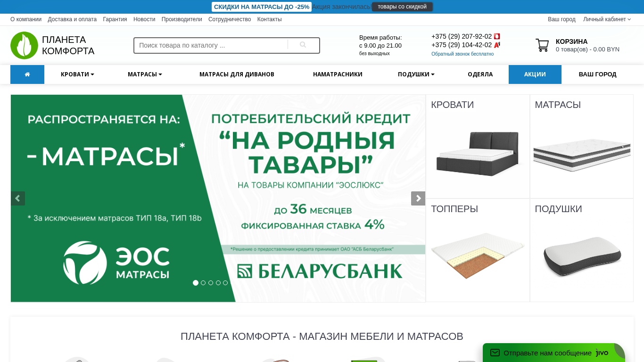644x362 pixels.
Task: Click the search magnifier icon
Action: tap(303, 45)
